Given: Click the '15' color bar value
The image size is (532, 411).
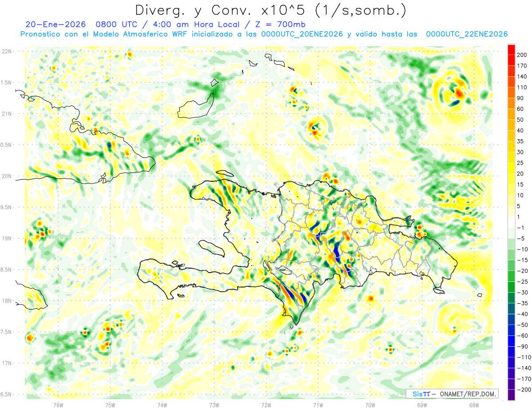Looking at the screenshot, I should point(520,184).
